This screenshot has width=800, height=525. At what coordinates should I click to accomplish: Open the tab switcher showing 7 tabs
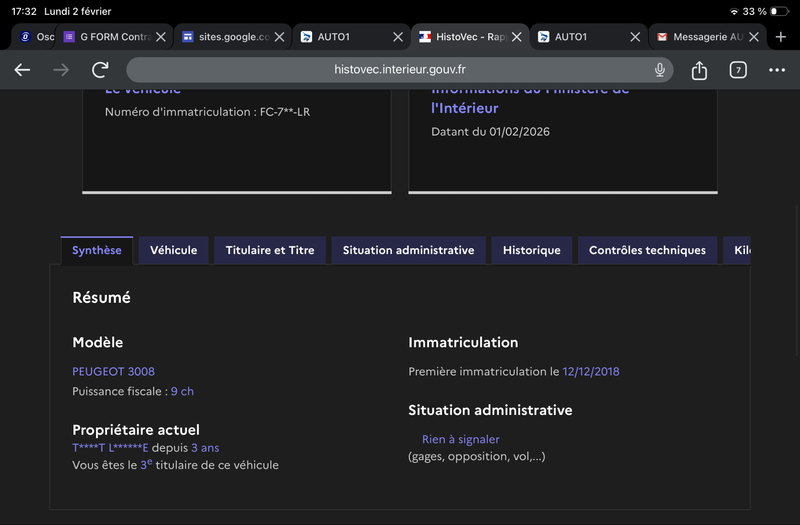click(738, 70)
